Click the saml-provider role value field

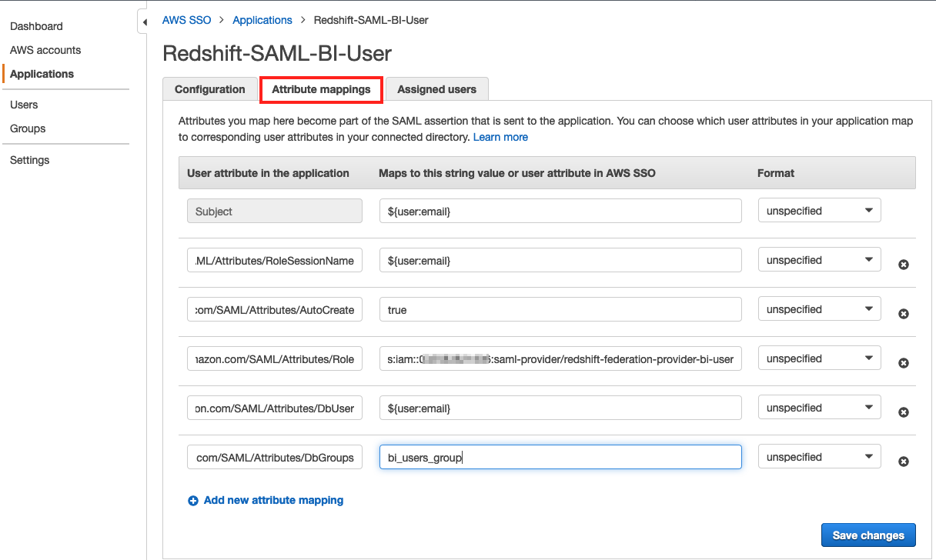[560, 358]
